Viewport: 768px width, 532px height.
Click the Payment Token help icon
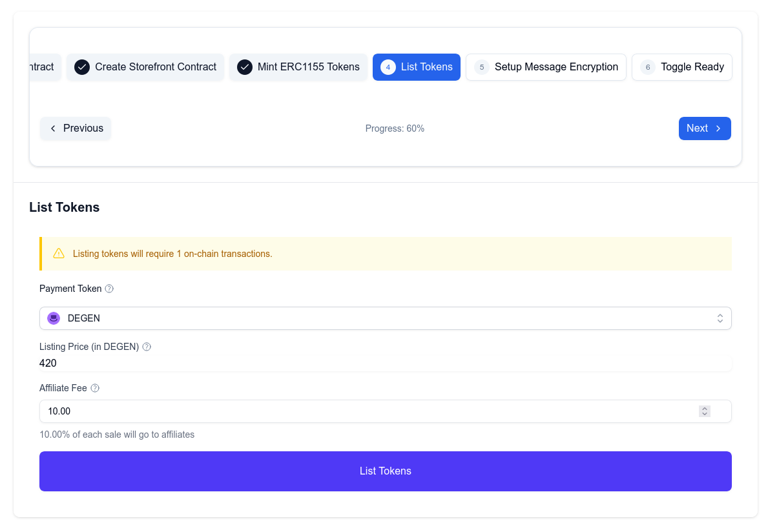[x=109, y=289]
